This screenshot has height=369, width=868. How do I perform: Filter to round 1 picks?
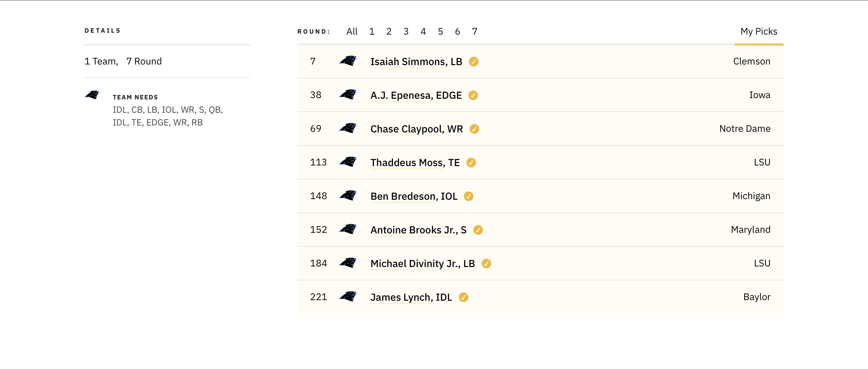click(372, 31)
